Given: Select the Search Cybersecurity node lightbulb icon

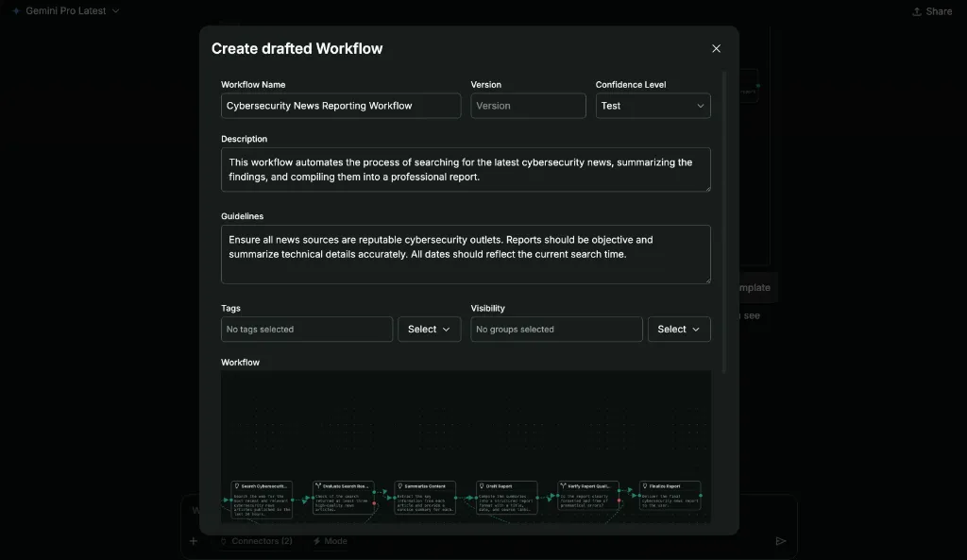Looking at the screenshot, I should click(x=237, y=486).
